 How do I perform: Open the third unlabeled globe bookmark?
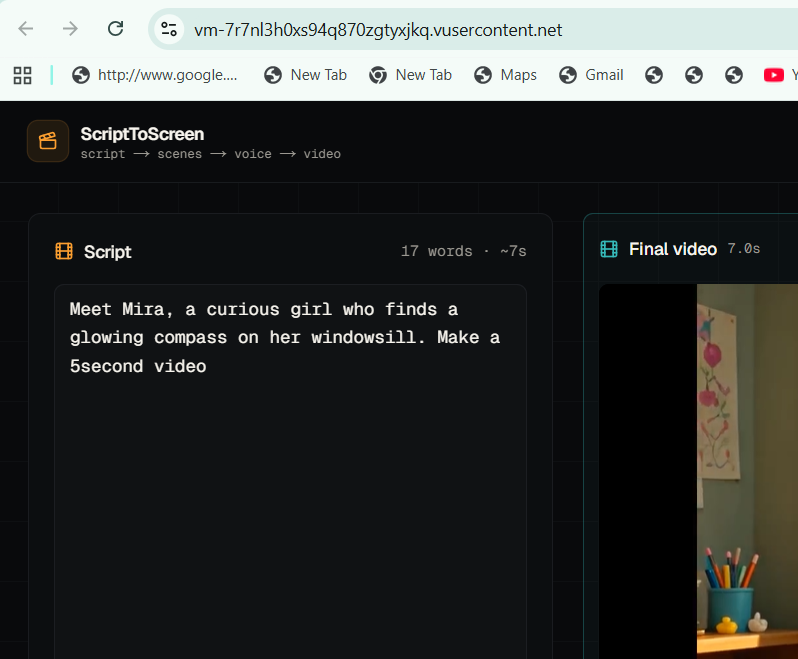(x=733, y=75)
